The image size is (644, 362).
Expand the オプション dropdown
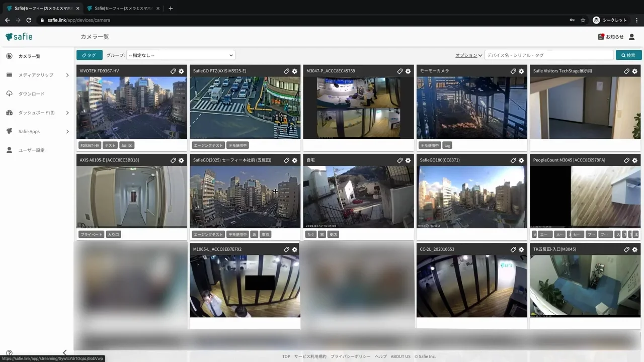coord(469,55)
